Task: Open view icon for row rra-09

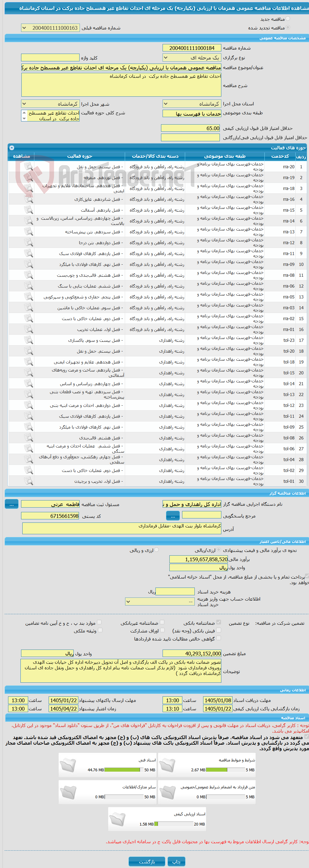Action: click(x=28, y=264)
